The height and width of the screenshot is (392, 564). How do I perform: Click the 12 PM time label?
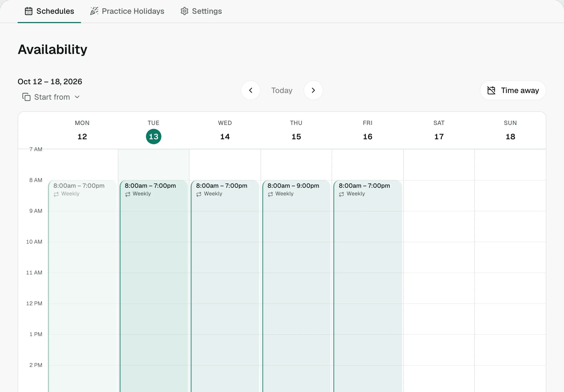tap(34, 303)
